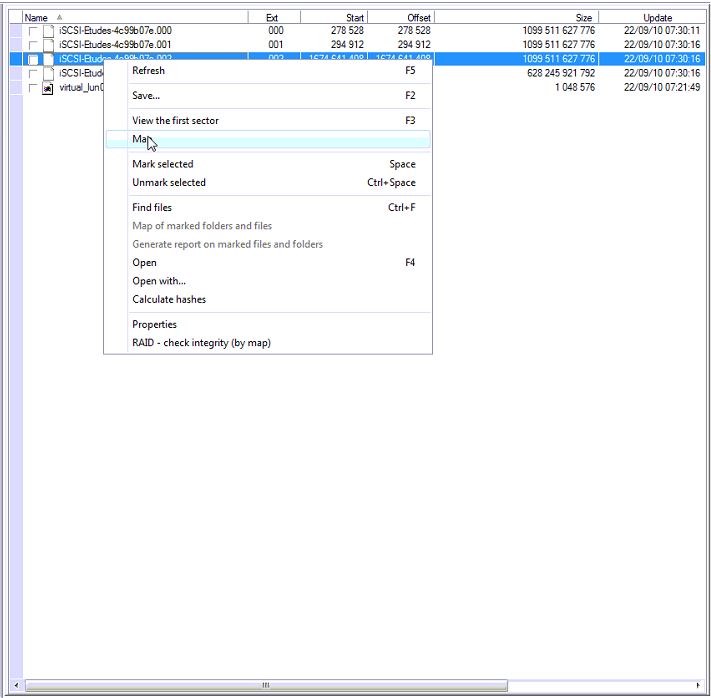Click file icon in the highlighted row
This screenshot has width=711, height=698.
click(x=48, y=59)
